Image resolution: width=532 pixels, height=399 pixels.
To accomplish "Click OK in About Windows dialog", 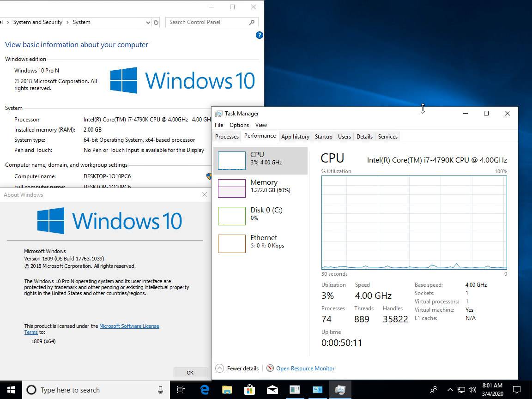I will click(190, 373).
